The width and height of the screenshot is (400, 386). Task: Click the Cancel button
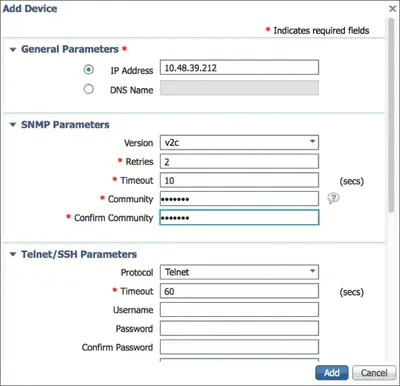[x=374, y=373]
